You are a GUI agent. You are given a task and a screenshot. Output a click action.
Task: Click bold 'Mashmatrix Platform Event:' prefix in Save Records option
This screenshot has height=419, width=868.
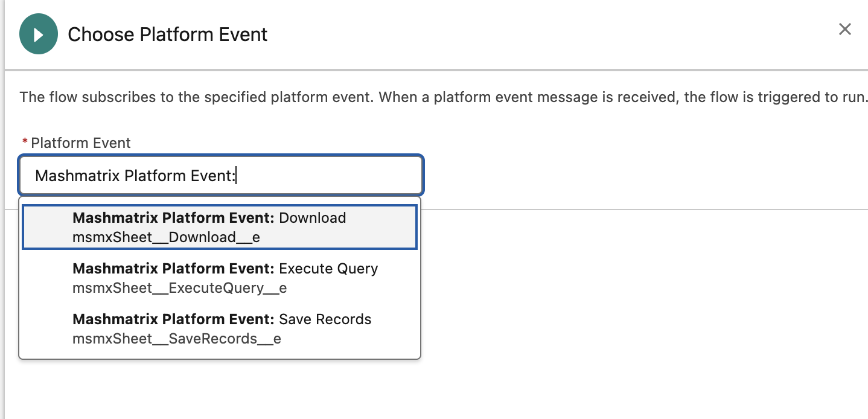pyautogui.click(x=173, y=319)
